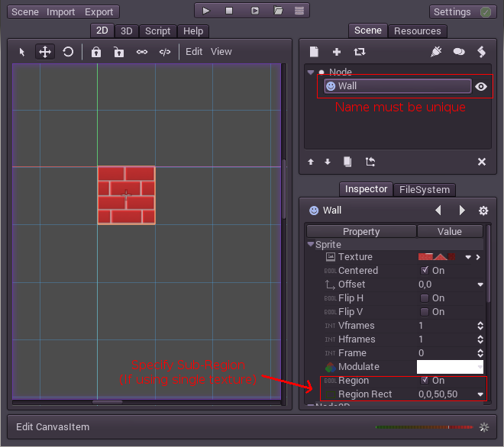The height and width of the screenshot is (447, 504).
Task: Open node groups icon
Action: tap(459, 52)
